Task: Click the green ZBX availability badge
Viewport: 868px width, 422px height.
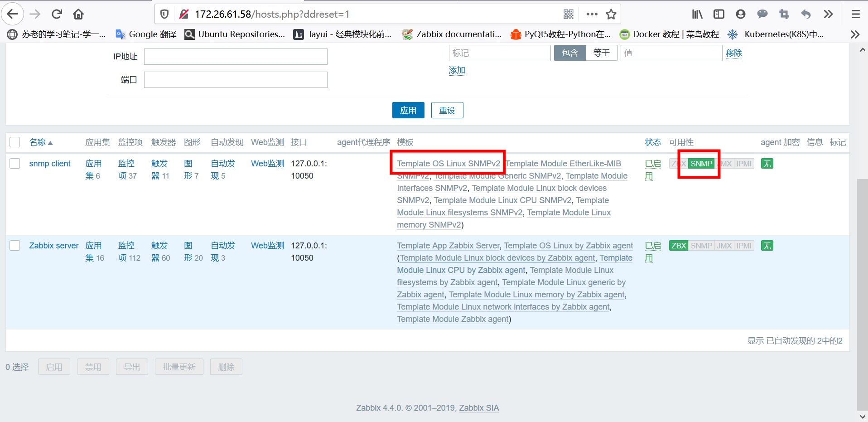Action: 679,246
